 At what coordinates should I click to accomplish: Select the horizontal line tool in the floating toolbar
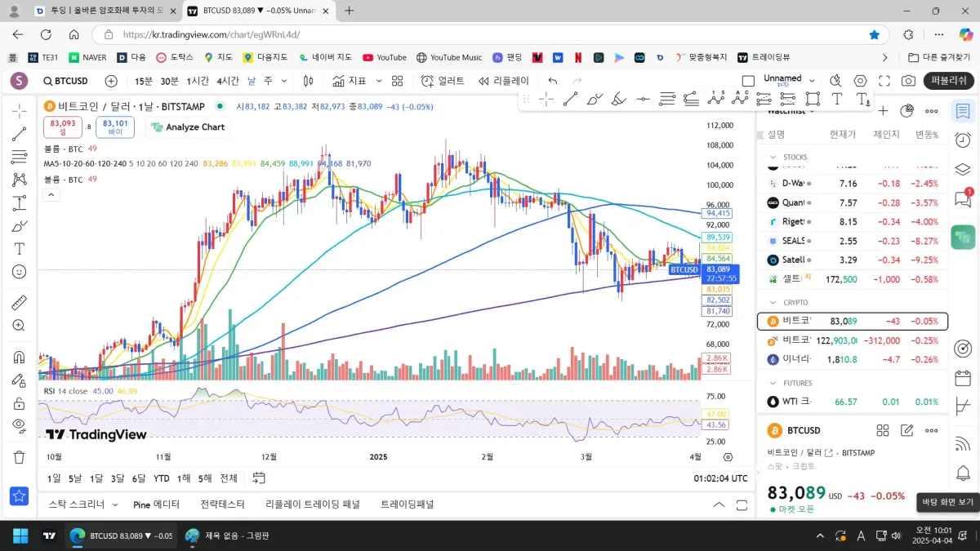pos(643,99)
